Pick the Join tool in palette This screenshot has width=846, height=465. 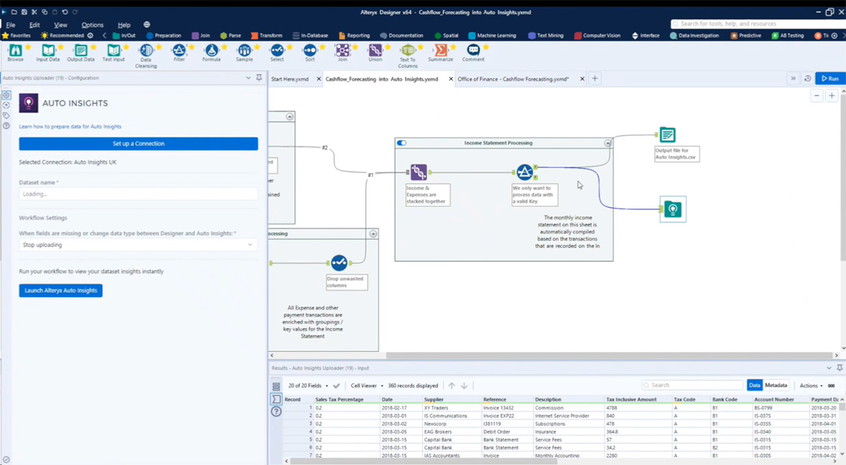[x=343, y=51]
